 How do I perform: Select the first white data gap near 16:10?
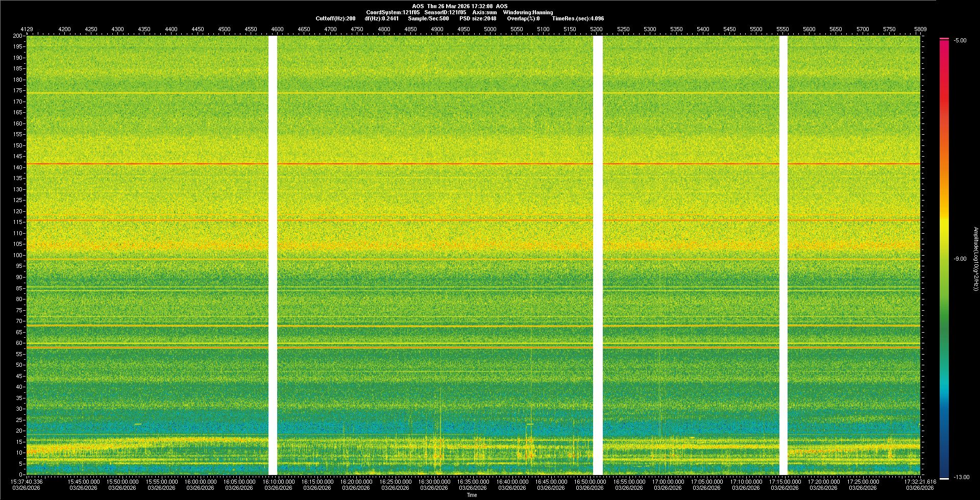273,255
